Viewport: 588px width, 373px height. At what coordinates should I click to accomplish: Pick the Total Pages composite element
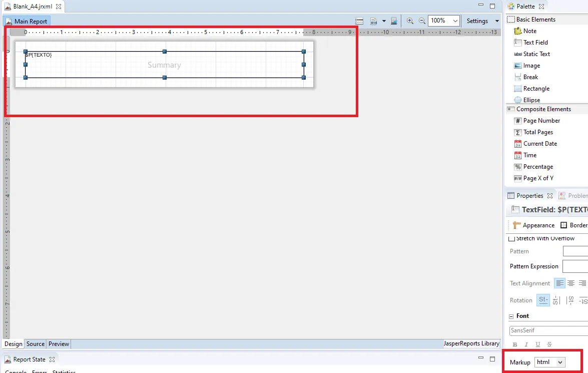click(x=533, y=132)
